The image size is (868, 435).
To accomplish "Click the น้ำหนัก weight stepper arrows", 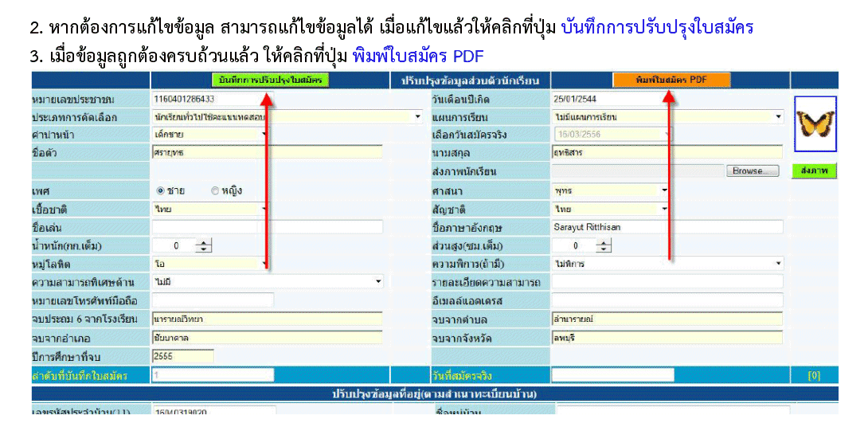I will [x=205, y=246].
